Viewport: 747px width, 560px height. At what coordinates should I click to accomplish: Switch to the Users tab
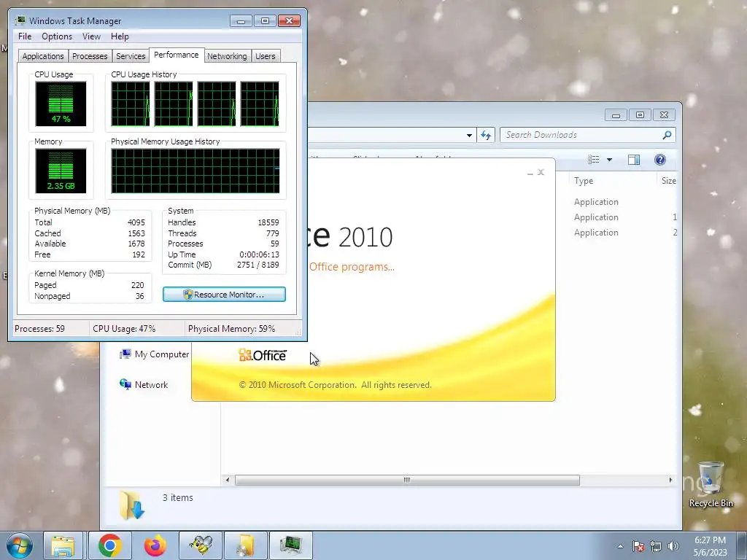tap(266, 56)
